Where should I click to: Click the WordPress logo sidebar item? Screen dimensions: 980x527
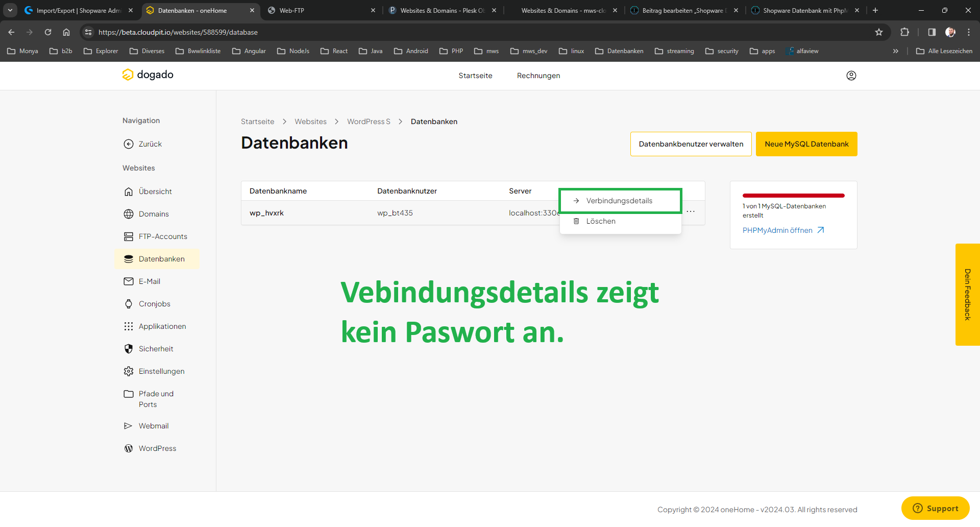129,448
